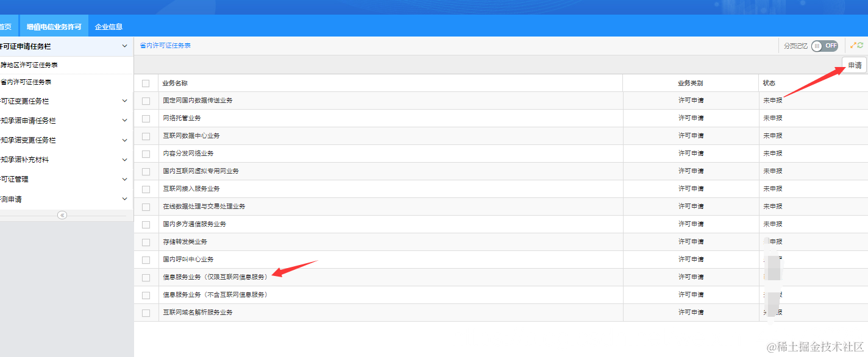Select the 互联网域名解析服务业务 row name
The image size is (868, 357).
[197, 313]
